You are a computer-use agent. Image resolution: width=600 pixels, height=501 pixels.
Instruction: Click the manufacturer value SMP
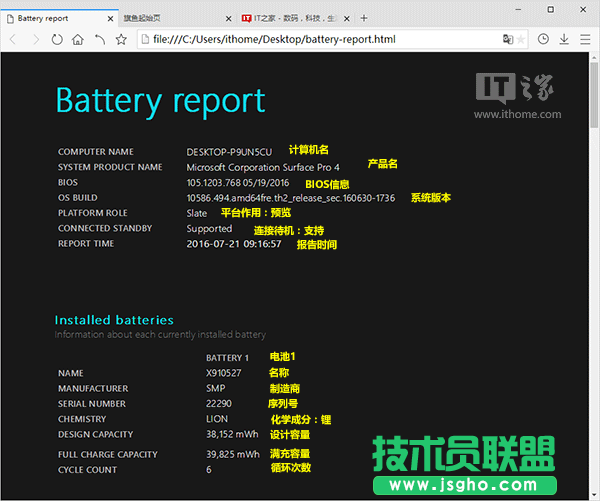tap(215, 388)
